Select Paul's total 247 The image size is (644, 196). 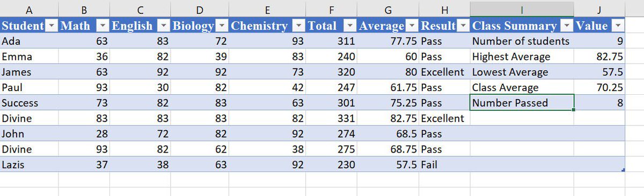click(x=332, y=87)
